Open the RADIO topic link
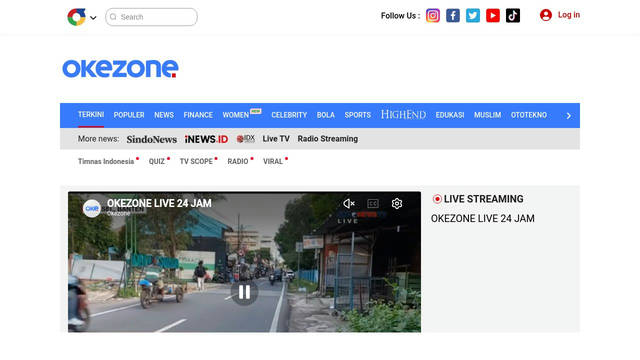Screen dimensions: 640x360 pyautogui.click(x=238, y=162)
